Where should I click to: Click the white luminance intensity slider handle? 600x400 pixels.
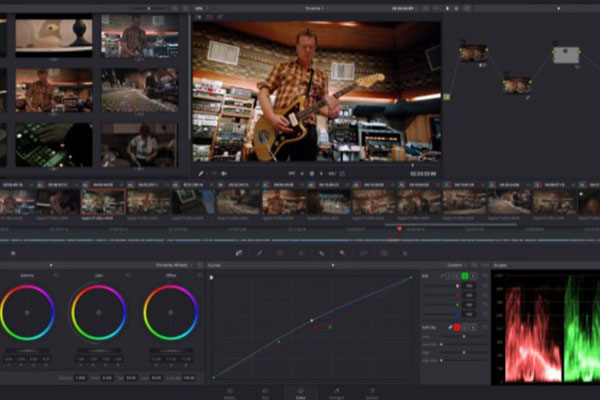(457, 286)
